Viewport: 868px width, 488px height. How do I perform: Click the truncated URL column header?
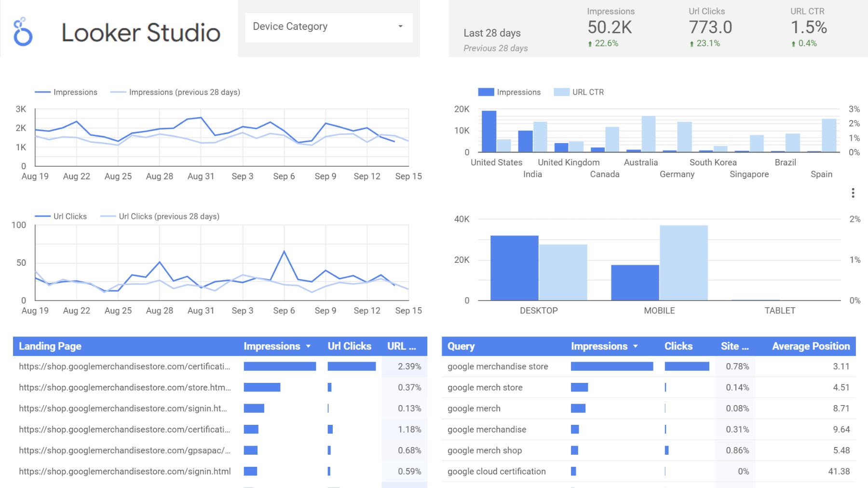pos(402,346)
